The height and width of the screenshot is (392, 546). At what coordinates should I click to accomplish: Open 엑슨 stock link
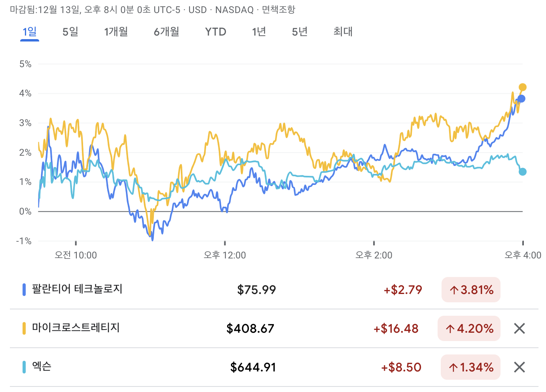tap(42, 367)
